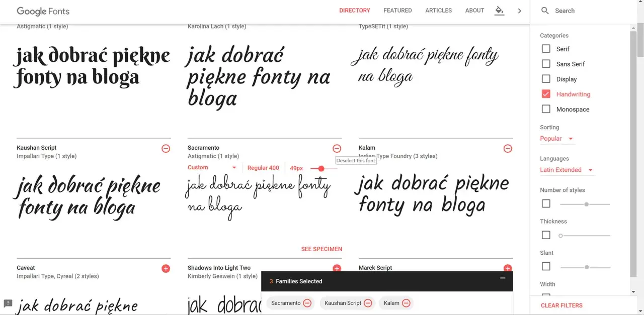Screen dimensions: 644x315
Task: Enable the Thickness filter checkbox
Action: coord(546,235)
